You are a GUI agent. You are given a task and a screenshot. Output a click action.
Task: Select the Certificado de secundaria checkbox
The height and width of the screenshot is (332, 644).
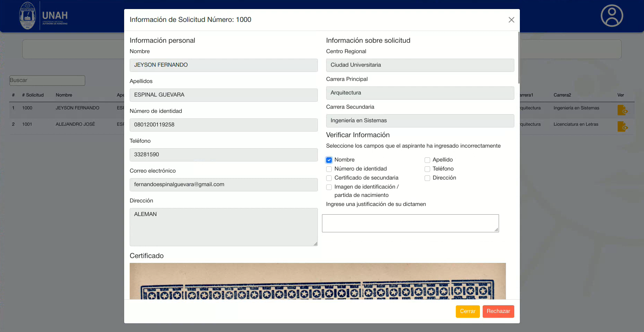pos(329,178)
